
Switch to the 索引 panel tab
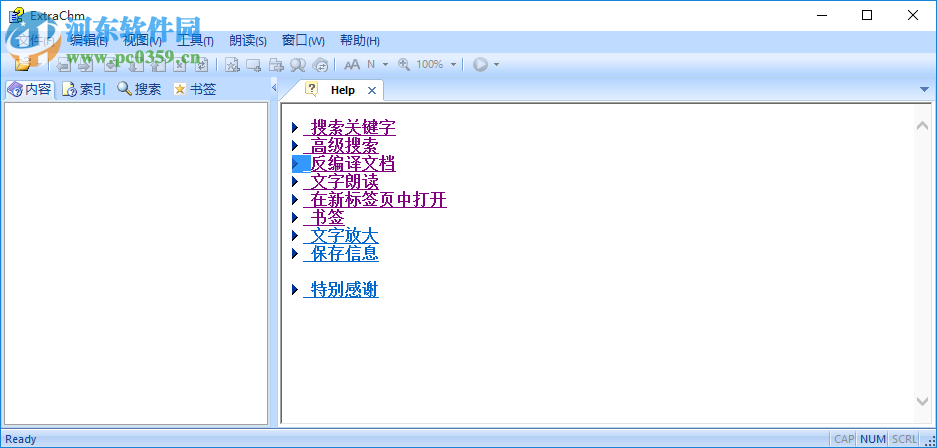tap(84, 90)
